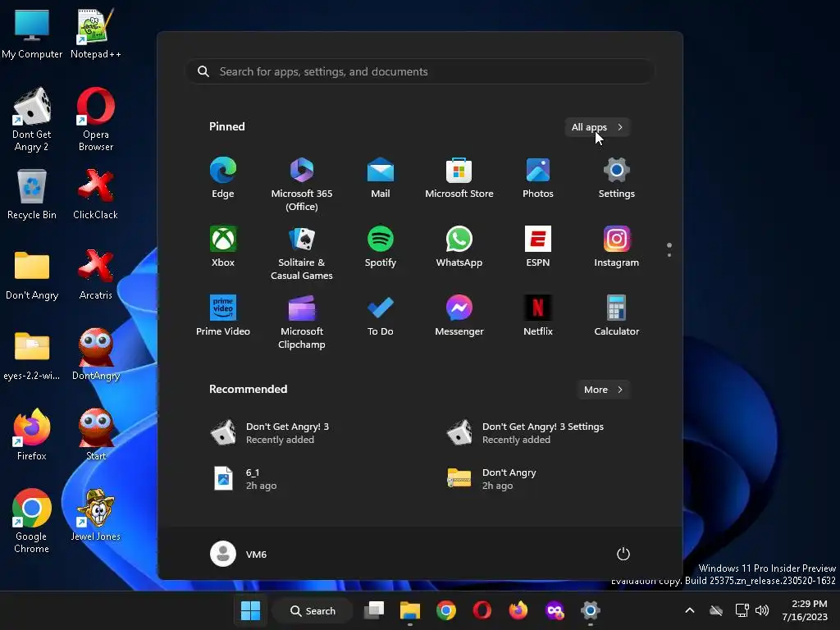Open Edge from pinned apps

[x=223, y=178]
